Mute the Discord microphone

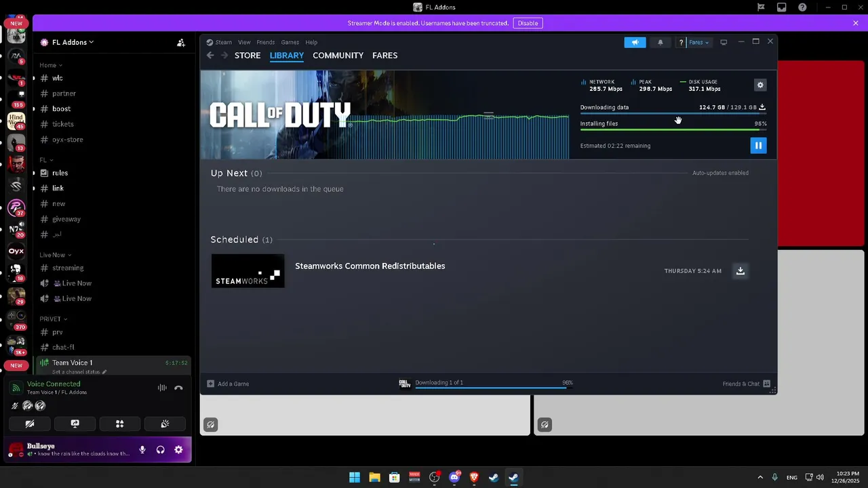click(142, 449)
